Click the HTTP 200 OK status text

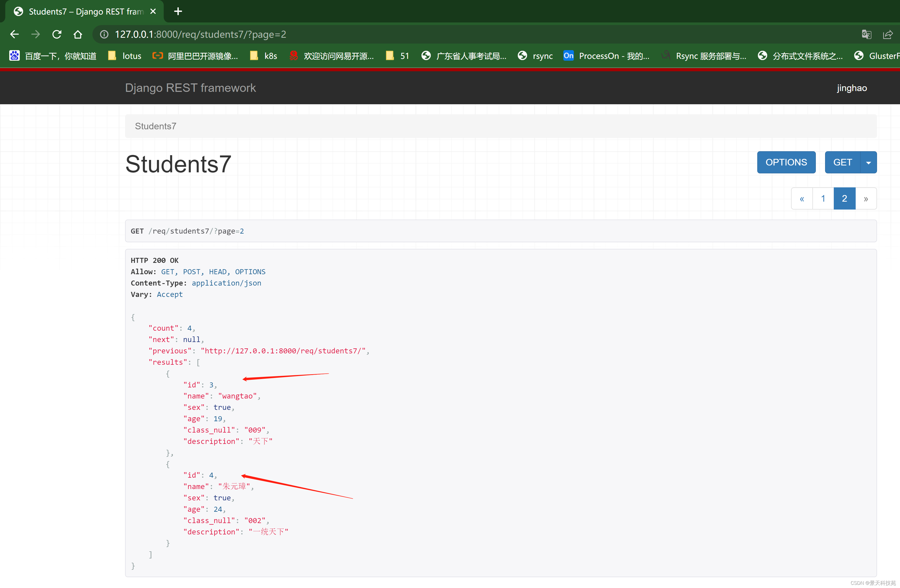pos(154,260)
